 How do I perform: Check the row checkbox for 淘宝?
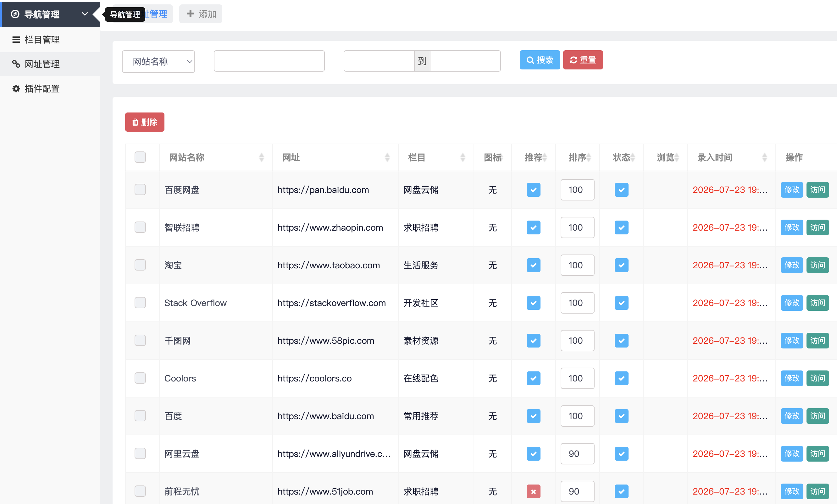[x=140, y=265]
